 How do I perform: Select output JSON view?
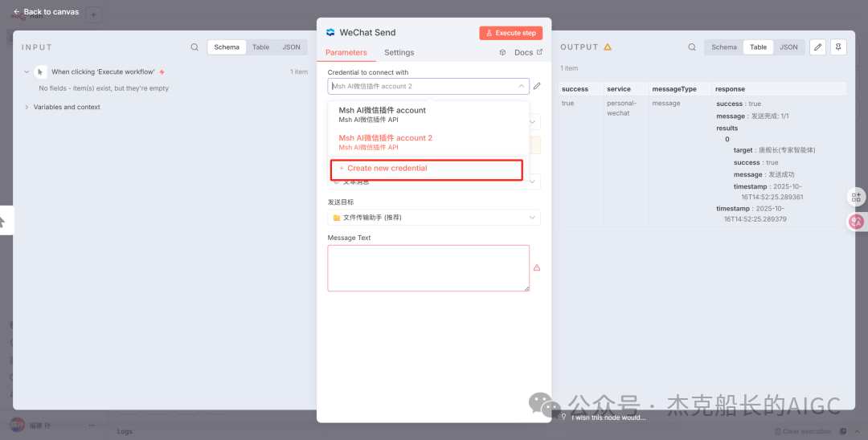click(789, 47)
